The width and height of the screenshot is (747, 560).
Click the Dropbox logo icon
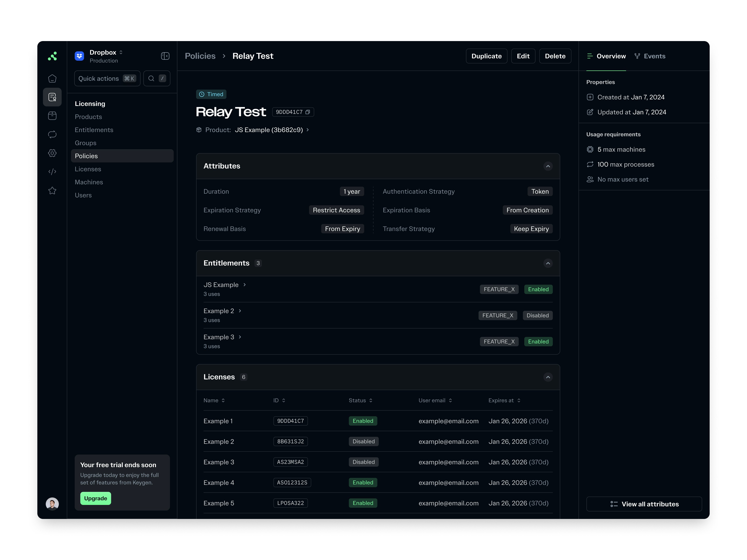click(79, 56)
